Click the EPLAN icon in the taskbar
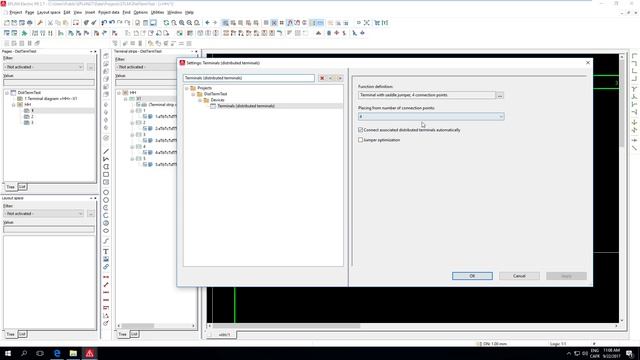 click(90, 353)
